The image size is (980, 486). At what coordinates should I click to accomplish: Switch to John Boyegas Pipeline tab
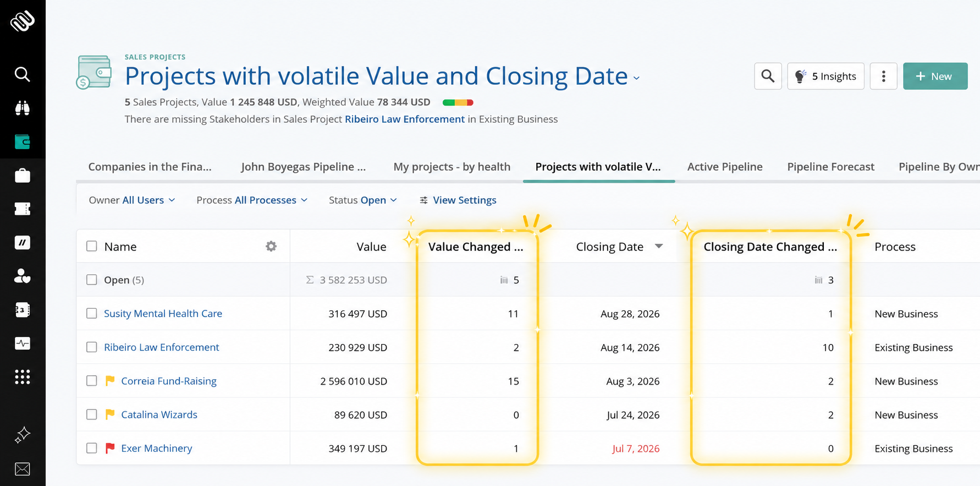(x=303, y=167)
